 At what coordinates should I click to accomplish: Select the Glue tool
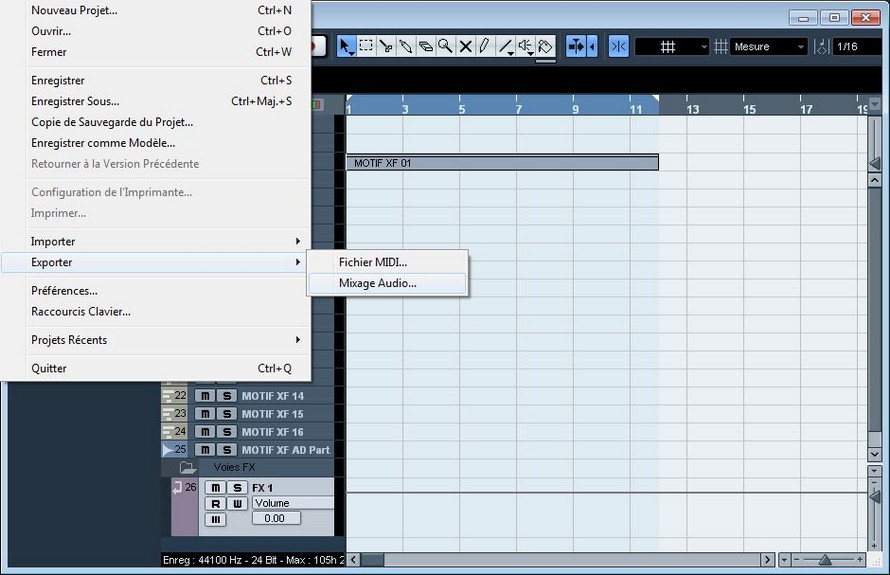coord(406,46)
